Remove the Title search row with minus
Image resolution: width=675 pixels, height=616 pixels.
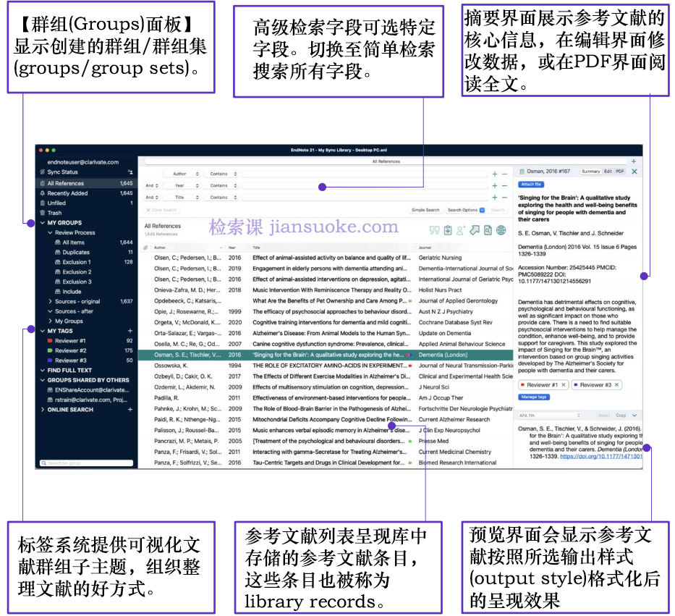pos(504,198)
